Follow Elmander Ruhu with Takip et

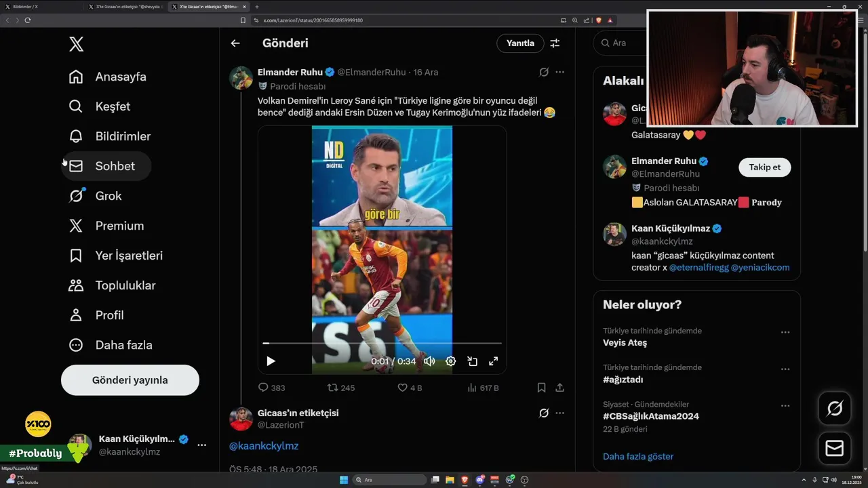click(x=764, y=167)
